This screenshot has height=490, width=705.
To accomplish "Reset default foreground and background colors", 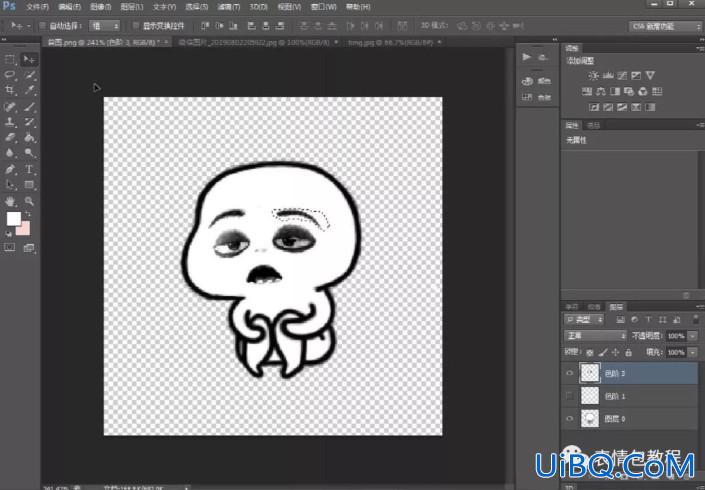I will [9, 234].
